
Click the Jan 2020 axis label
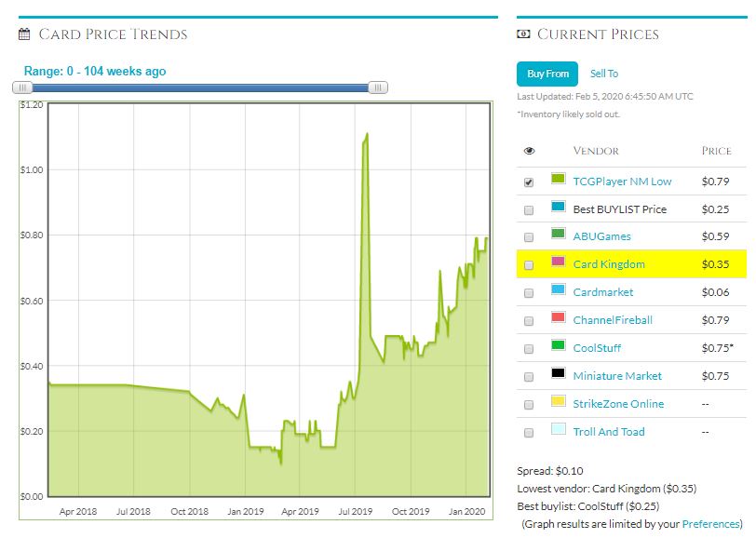pos(466,512)
